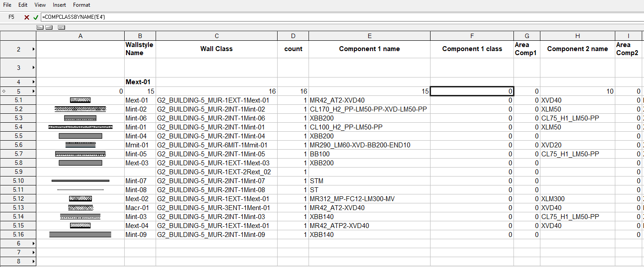Open the row 7 header arrow menu
The width and height of the screenshot is (644, 267).
[x=34, y=252]
